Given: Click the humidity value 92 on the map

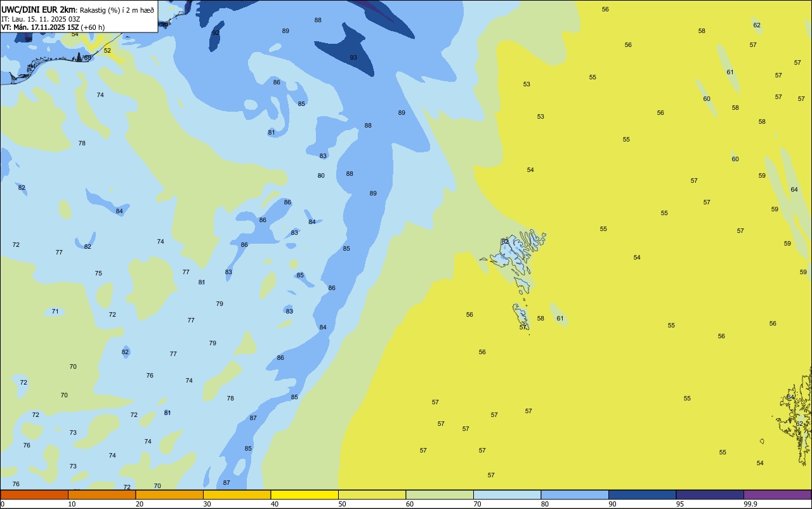Looking at the screenshot, I should pos(216,33).
